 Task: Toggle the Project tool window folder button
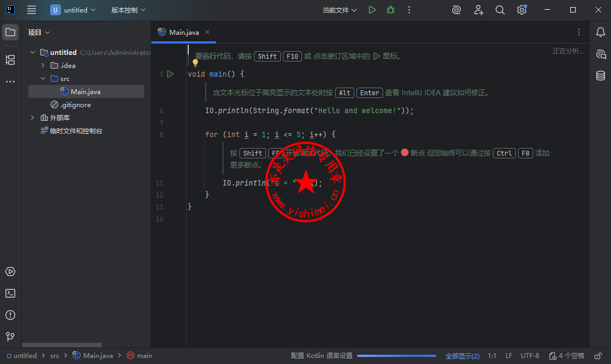pos(10,32)
